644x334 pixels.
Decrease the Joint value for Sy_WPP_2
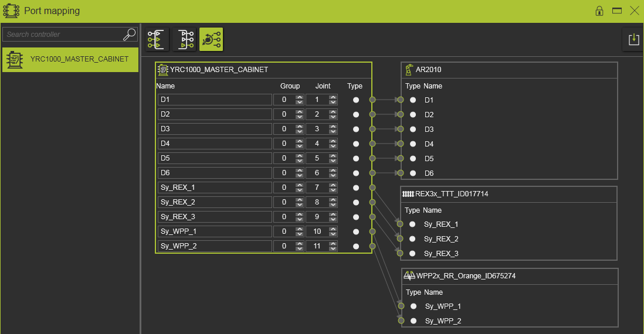pyautogui.click(x=333, y=248)
